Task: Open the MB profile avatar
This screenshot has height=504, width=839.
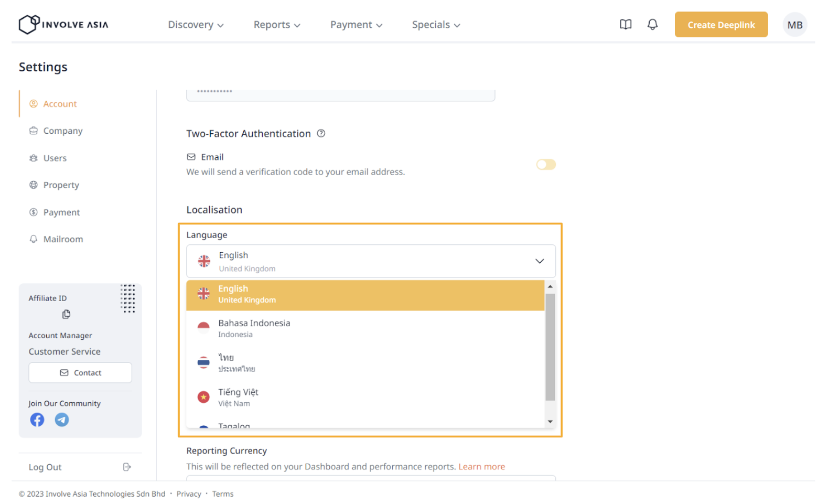Action: click(794, 25)
